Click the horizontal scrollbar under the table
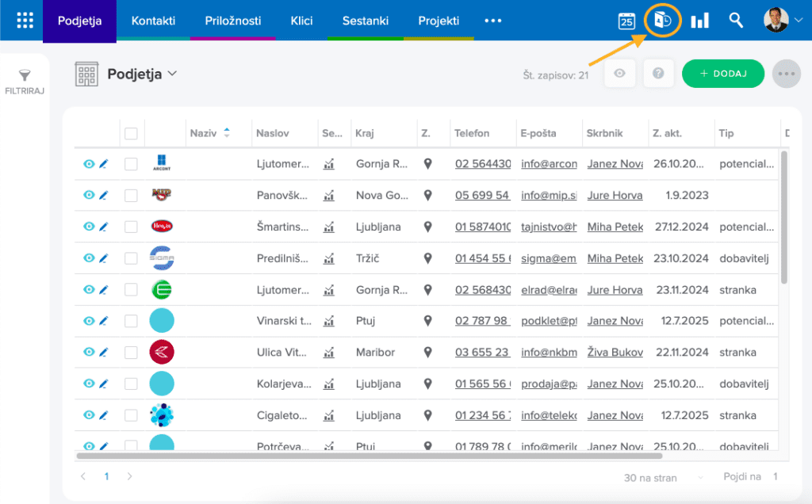Image resolution: width=812 pixels, height=504 pixels. (369, 456)
